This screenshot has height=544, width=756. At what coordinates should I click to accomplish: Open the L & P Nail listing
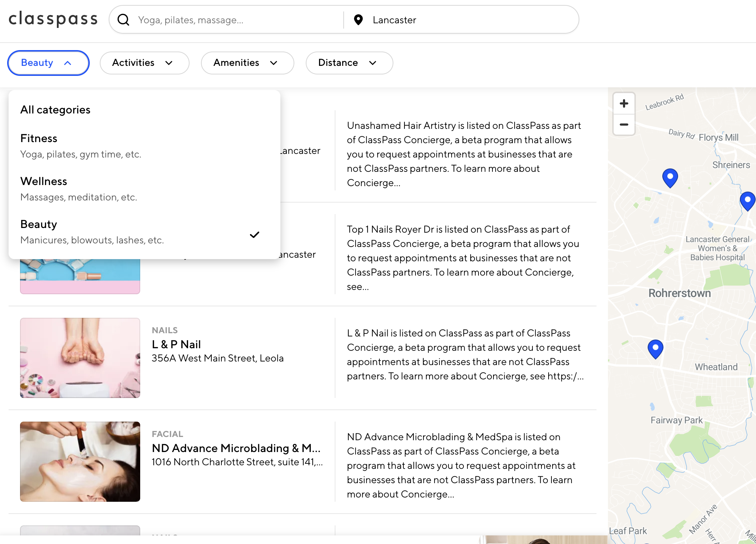177,344
